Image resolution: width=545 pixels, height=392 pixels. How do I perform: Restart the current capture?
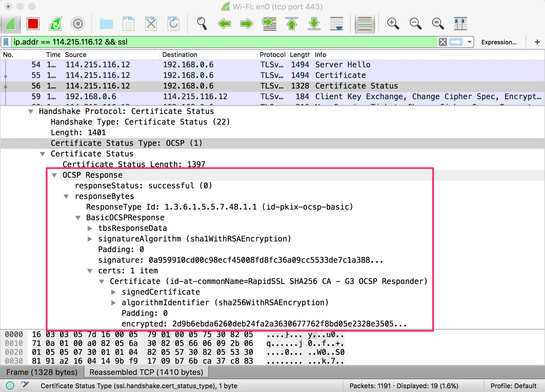coord(56,24)
